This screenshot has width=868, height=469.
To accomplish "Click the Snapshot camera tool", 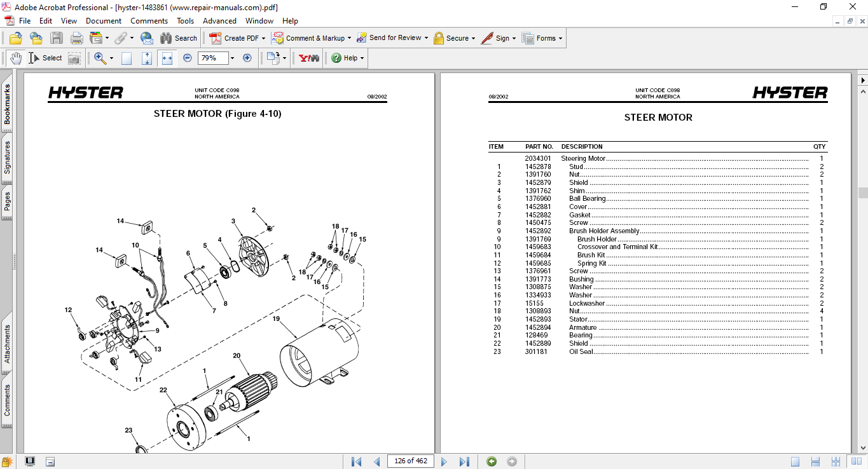I will point(74,58).
